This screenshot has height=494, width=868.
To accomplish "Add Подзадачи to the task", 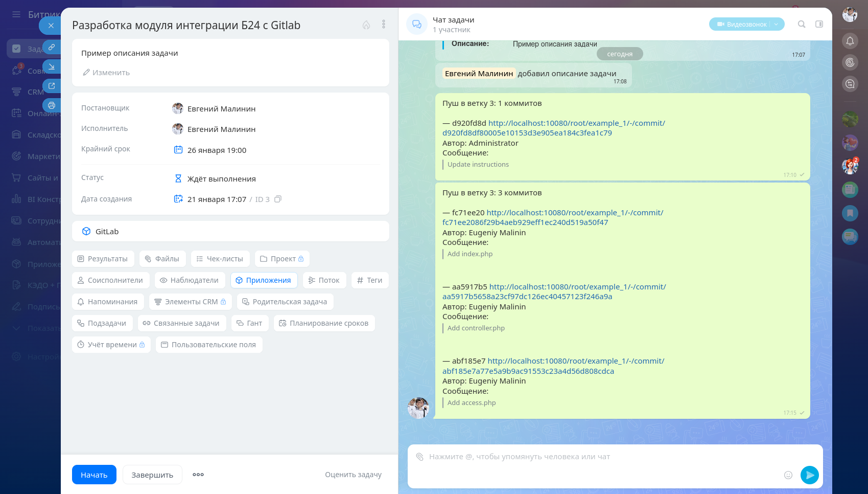I will pyautogui.click(x=102, y=323).
